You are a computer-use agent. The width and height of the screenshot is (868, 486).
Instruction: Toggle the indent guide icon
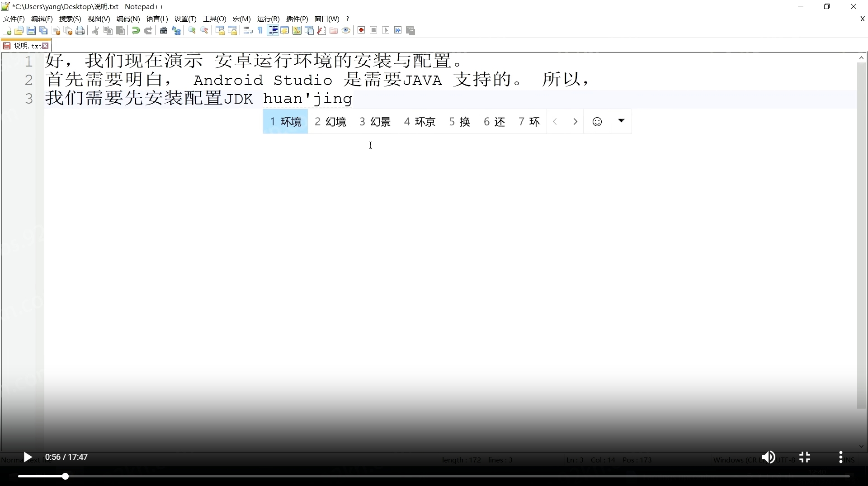(273, 30)
